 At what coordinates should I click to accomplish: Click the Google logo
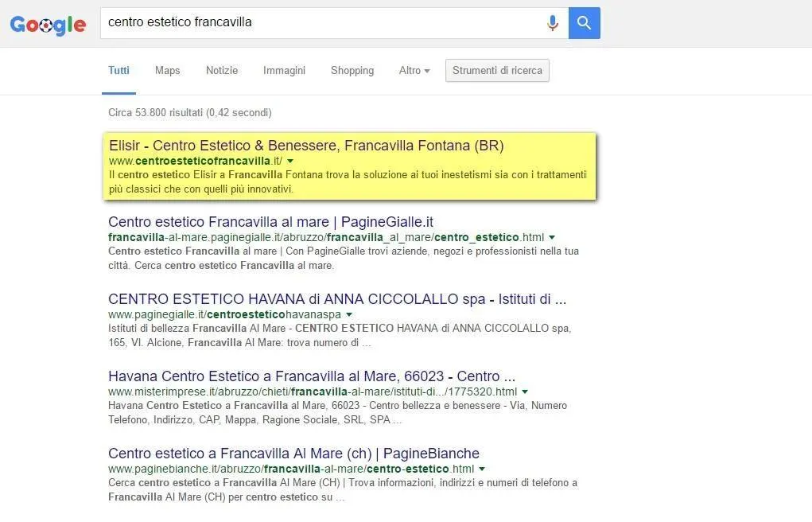coord(48,25)
